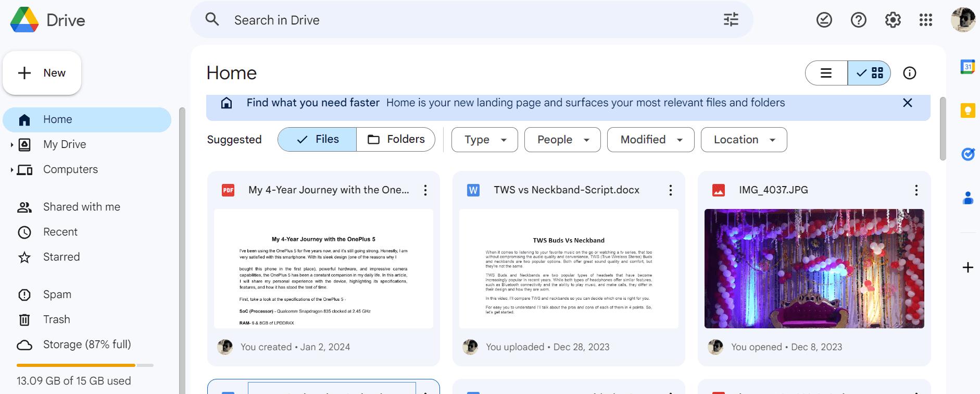The image size is (980, 394).
Task: View details info icon
Action: point(909,73)
